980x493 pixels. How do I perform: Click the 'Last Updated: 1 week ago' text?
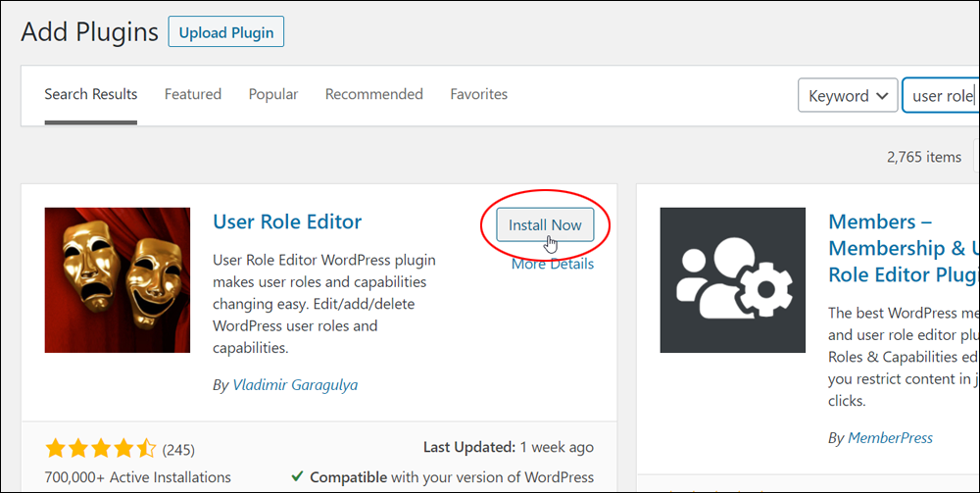pyautogui.click(x=508, y=447)
